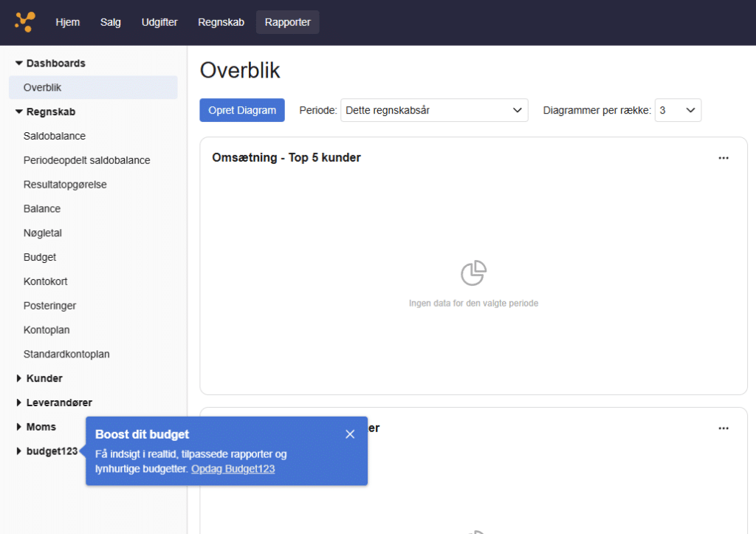Open the Periode dropdown
Screen dimensions: 756x534
point(434,111)
